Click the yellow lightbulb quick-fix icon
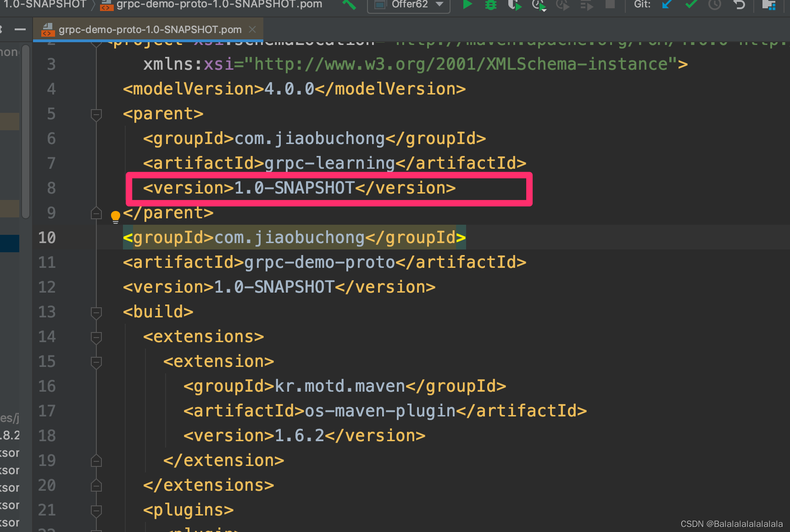This screenshot has height=532, width=790. point(116,216)
